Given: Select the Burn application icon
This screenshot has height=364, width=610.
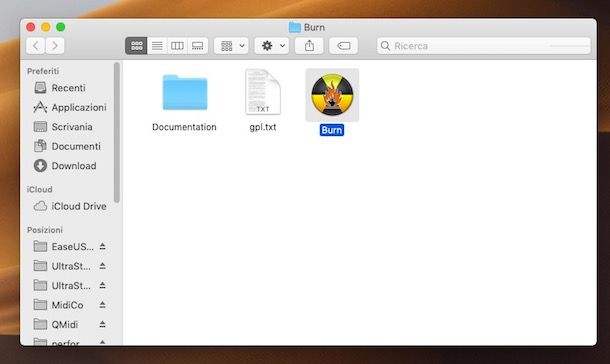Looking at the screenshot, I should (x=332, y=95).
